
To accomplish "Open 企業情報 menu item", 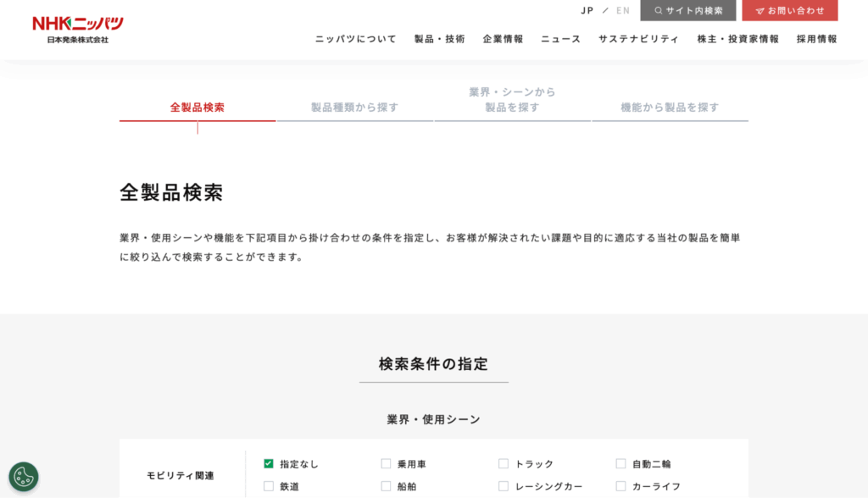I will click(503, 39).
